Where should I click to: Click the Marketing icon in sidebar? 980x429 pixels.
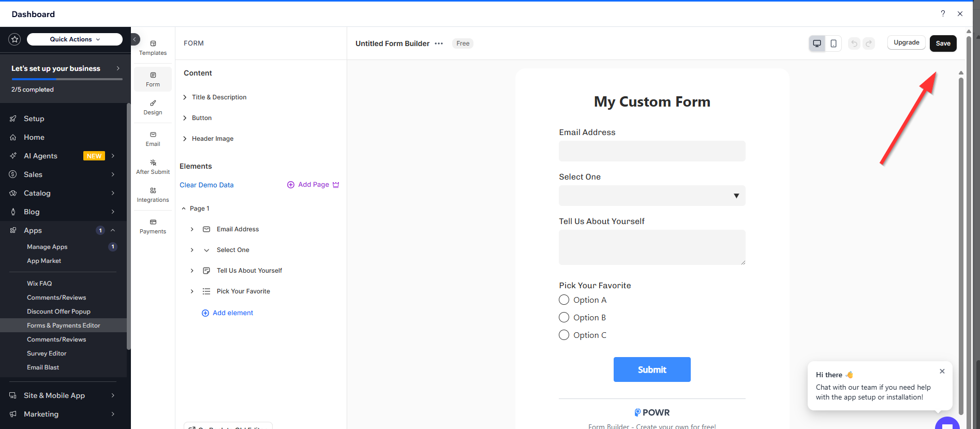[x=13, y=414]
